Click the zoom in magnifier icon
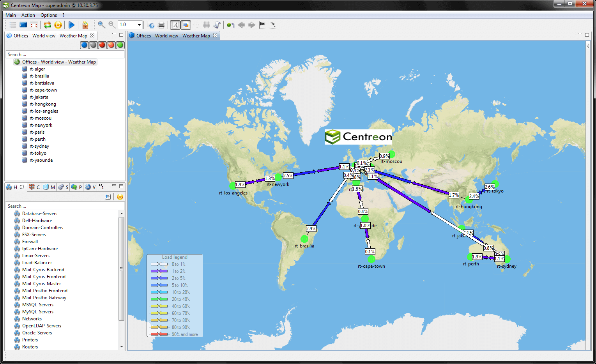 point(101,25)
